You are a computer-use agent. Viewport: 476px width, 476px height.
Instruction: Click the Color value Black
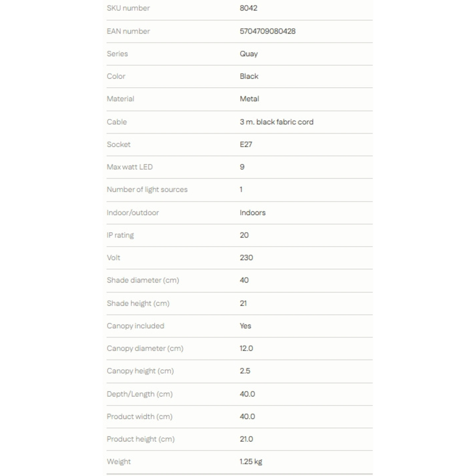pyautogui.click(x=249, y=76)
